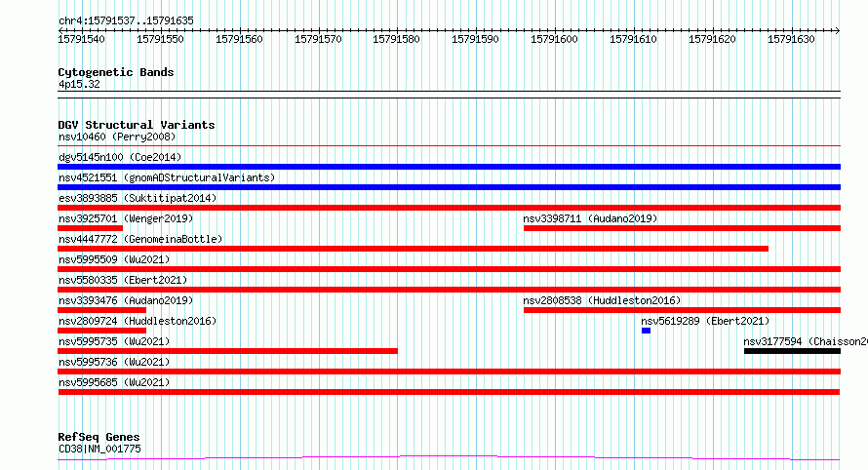868x470 pixels.
Task: Select the black nsv3177594 feature bar
Action: click(x=792, y=351)
